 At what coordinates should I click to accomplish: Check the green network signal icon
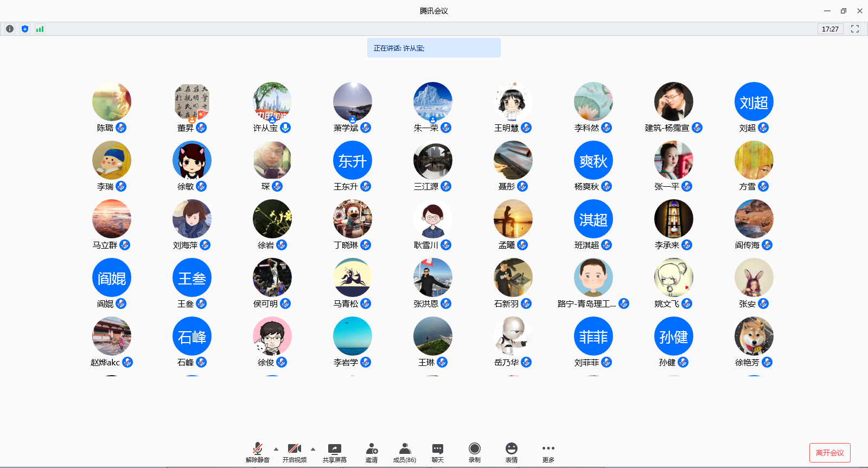click(x=40, y=29)
